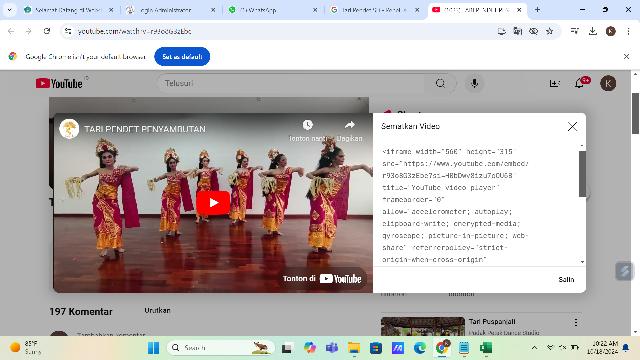Screen dimensions: 640x360
Task: Open the Tari Puspanjali video thumbnail
Action: [423, 326]
